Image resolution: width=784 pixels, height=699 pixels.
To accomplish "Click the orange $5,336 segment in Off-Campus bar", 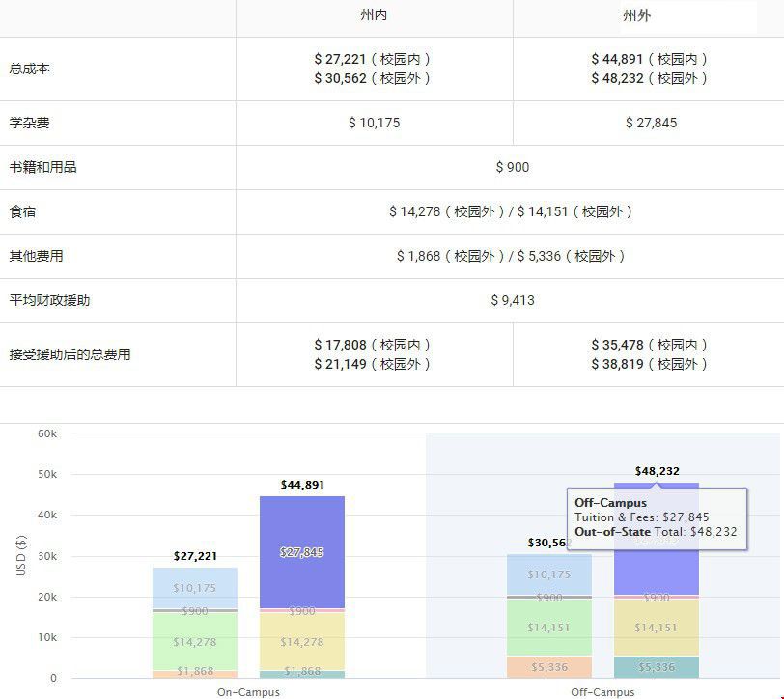I will [x=549, y=667].
